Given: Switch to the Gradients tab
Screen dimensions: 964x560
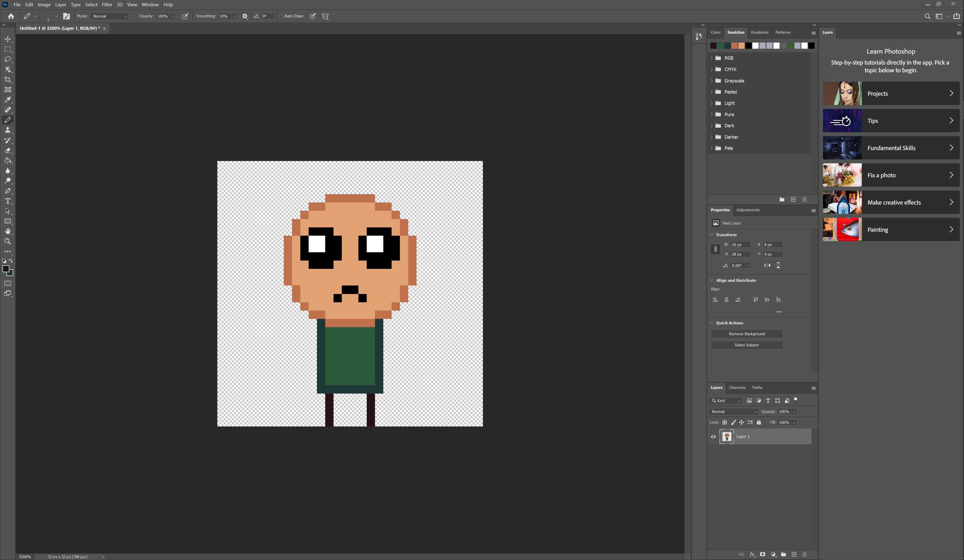Looking at the screenshot, I should [759, 32].
